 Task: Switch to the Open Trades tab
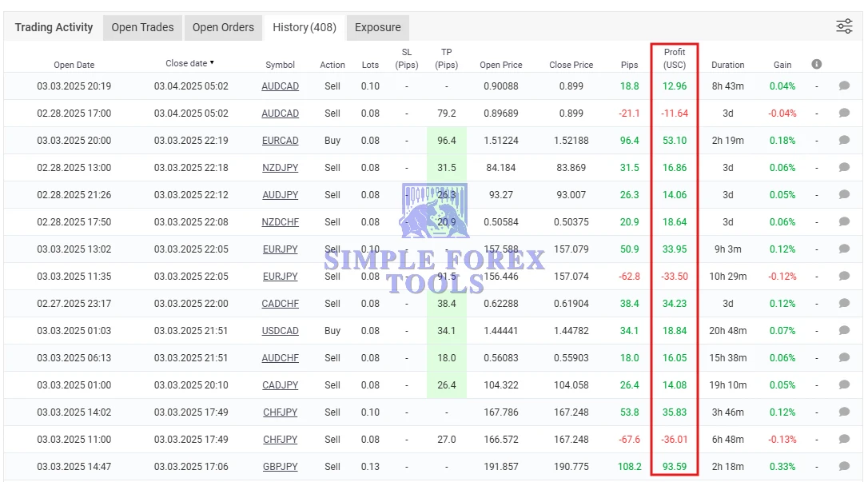pos(142,26)
